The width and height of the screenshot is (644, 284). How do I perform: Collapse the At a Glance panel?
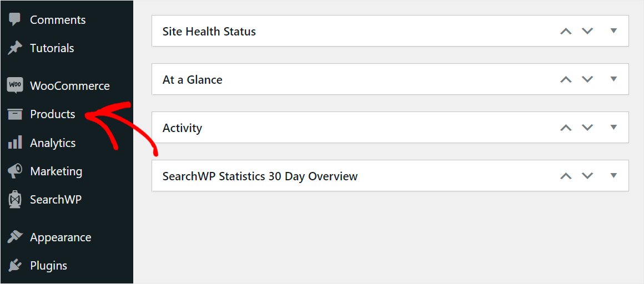click(613, 79)
